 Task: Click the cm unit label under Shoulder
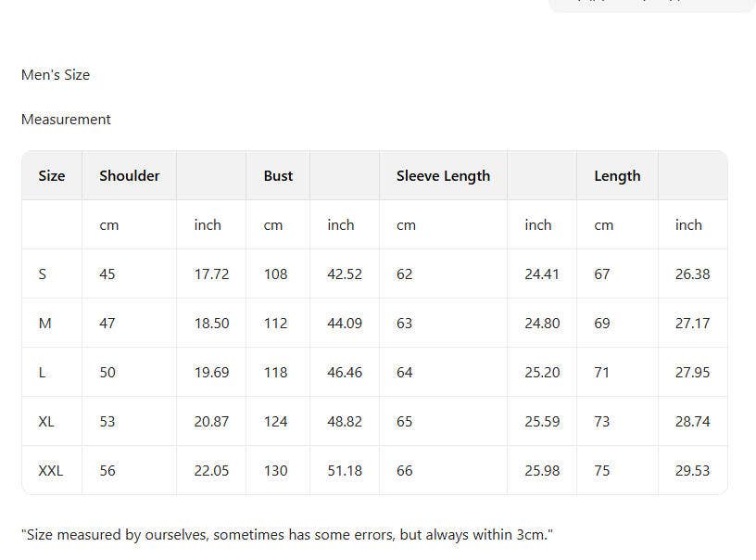coord(109,224)
